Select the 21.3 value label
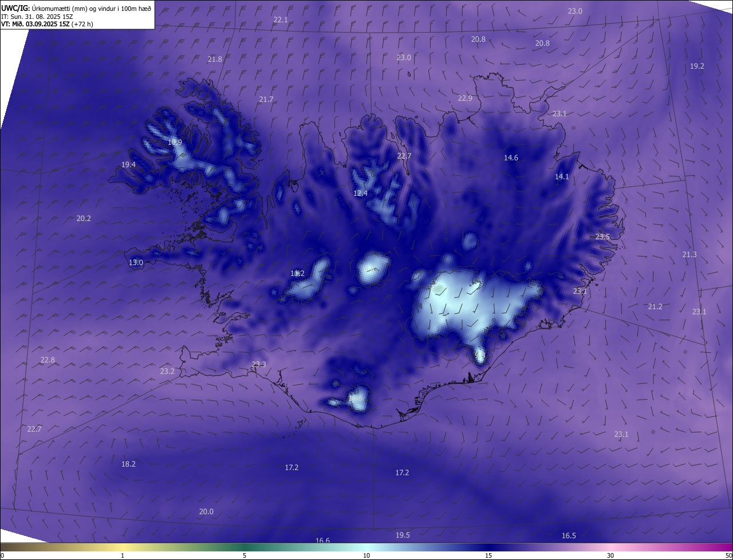The width and height of the screenshot is (733, 560). [x=689, y=255]
